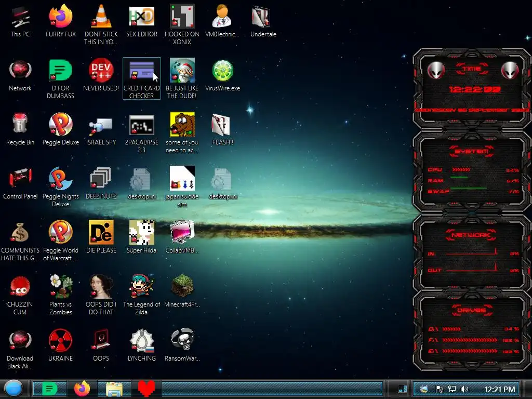This screenshot has height=399, width=532.
Task: Click the taskbar clock showing 12:21 PM
Action: [x=499, y=390]
